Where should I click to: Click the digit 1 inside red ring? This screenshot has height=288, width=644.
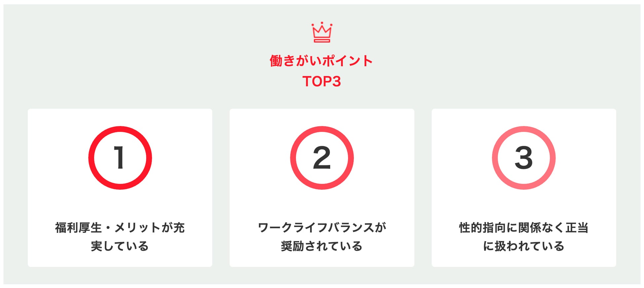(119, 158)
